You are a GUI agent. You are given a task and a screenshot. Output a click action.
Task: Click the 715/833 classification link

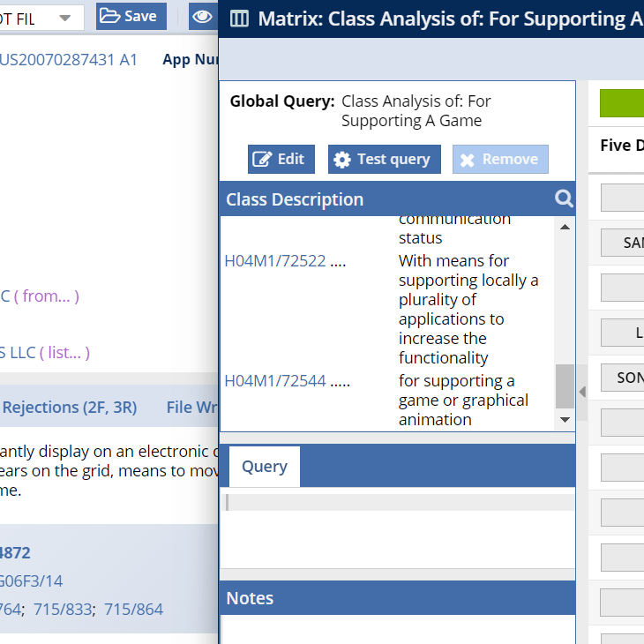tap(66, 609)
